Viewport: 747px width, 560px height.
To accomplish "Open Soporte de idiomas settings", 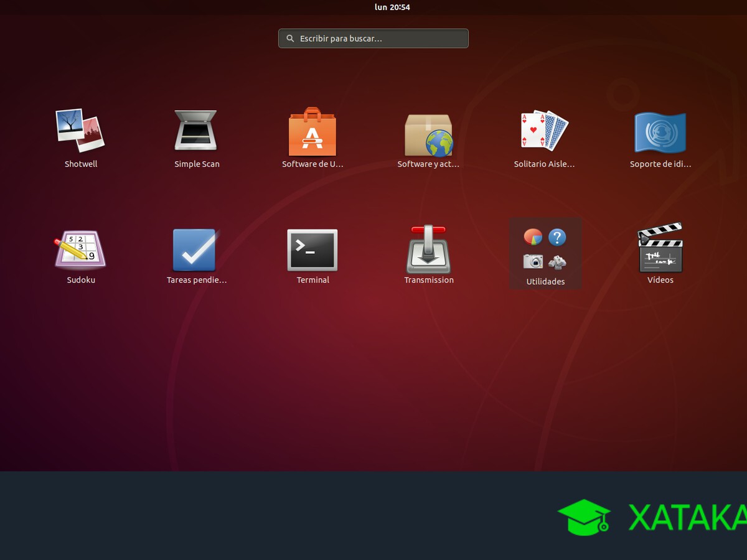I will coord(660,133).
